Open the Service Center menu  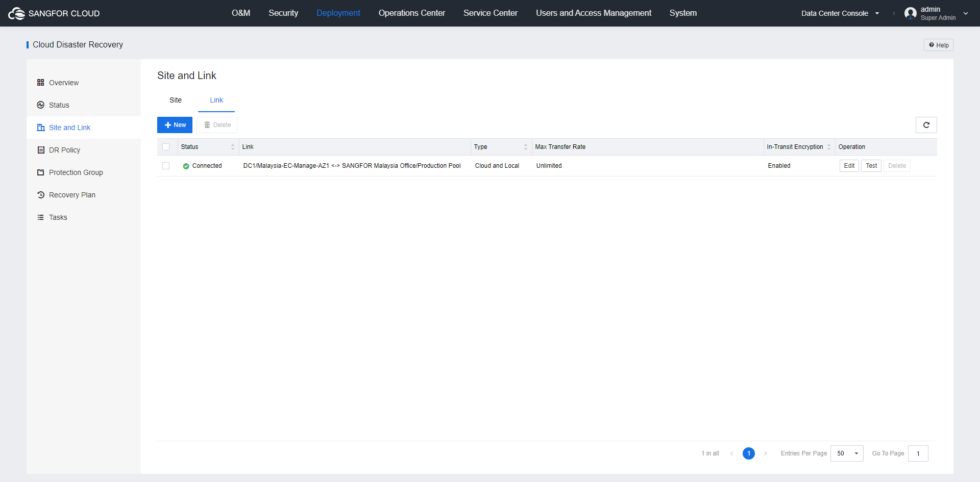491,13
